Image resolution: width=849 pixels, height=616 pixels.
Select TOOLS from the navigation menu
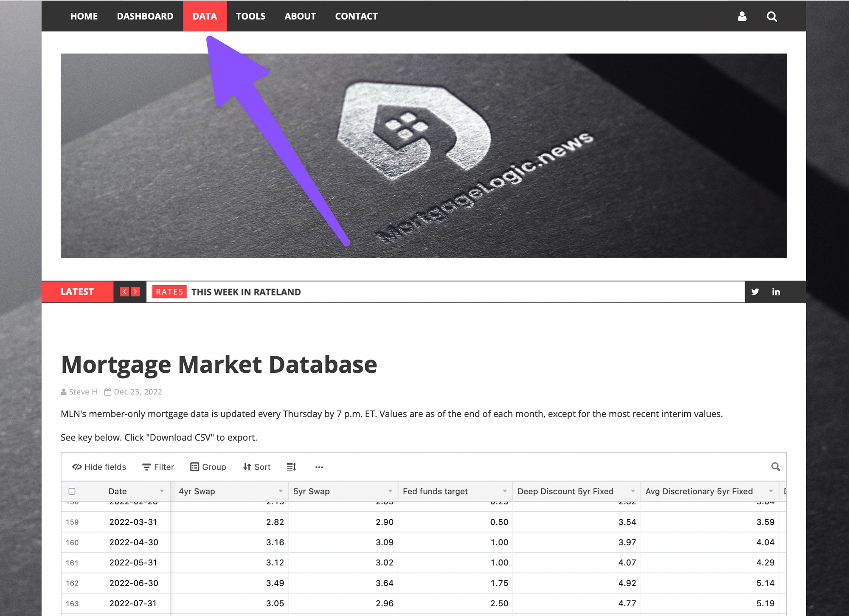pyautogui.click(x=251, y=17)
